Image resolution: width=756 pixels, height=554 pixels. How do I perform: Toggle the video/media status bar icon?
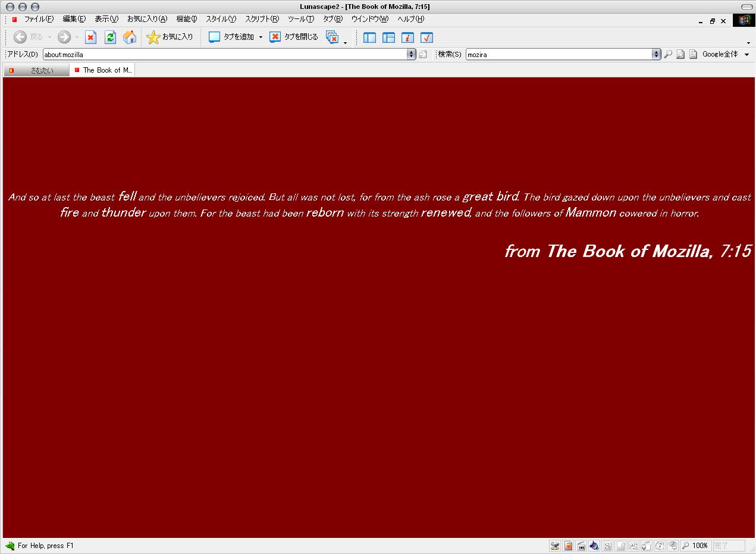tap(647, 546)
